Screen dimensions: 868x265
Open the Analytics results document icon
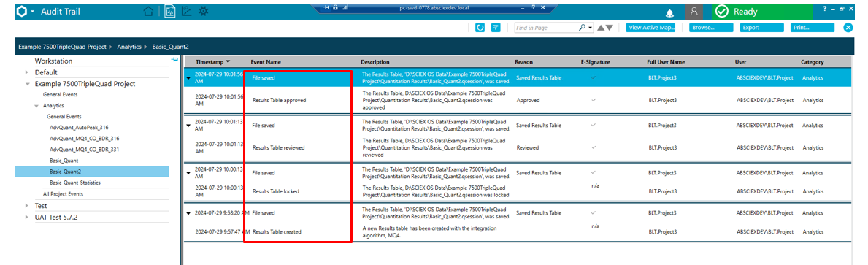pos(170,11)
